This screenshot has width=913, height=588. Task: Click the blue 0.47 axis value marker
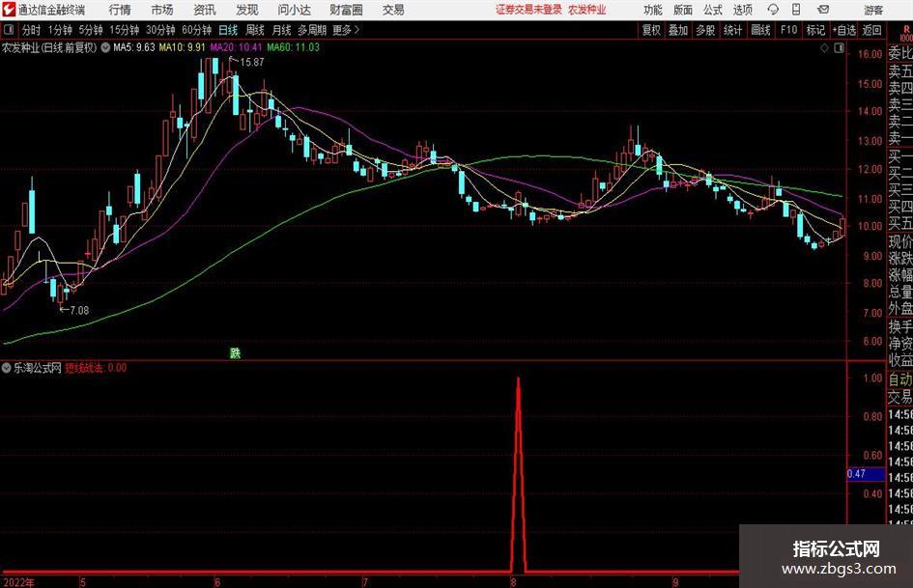(866, 474)
